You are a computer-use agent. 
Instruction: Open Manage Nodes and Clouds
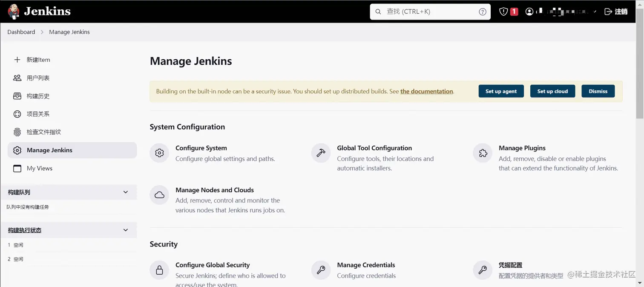(x=215, y=190)
